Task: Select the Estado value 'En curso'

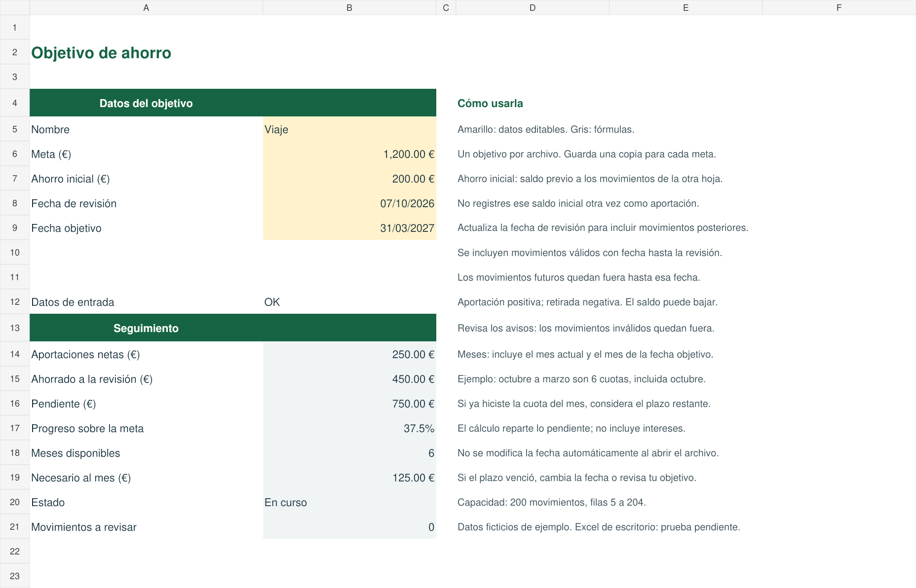Action: [349, 502]
